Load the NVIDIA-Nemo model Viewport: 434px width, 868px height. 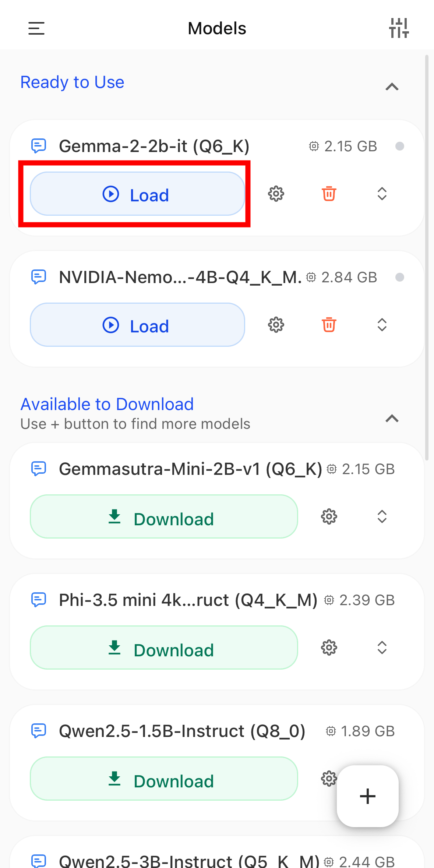tap(137, 325)
